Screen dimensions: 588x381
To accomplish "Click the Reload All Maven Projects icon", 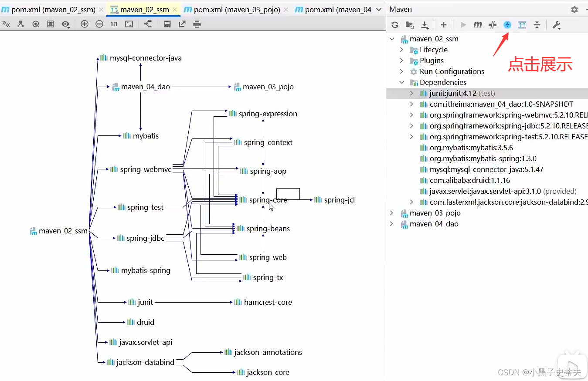I will (395, 25).
